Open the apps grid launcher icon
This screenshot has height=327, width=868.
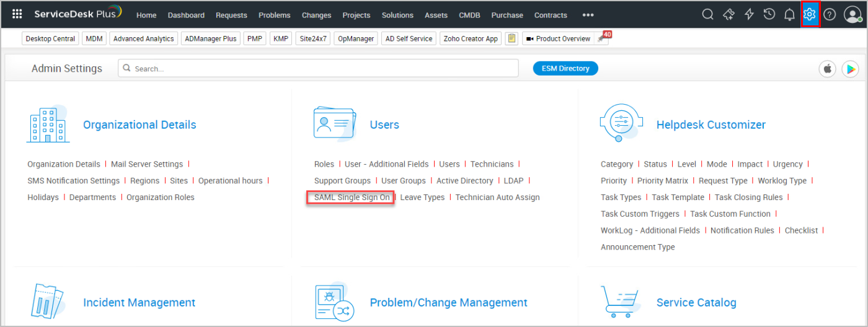pyautogui.click(x=17, y=14)
